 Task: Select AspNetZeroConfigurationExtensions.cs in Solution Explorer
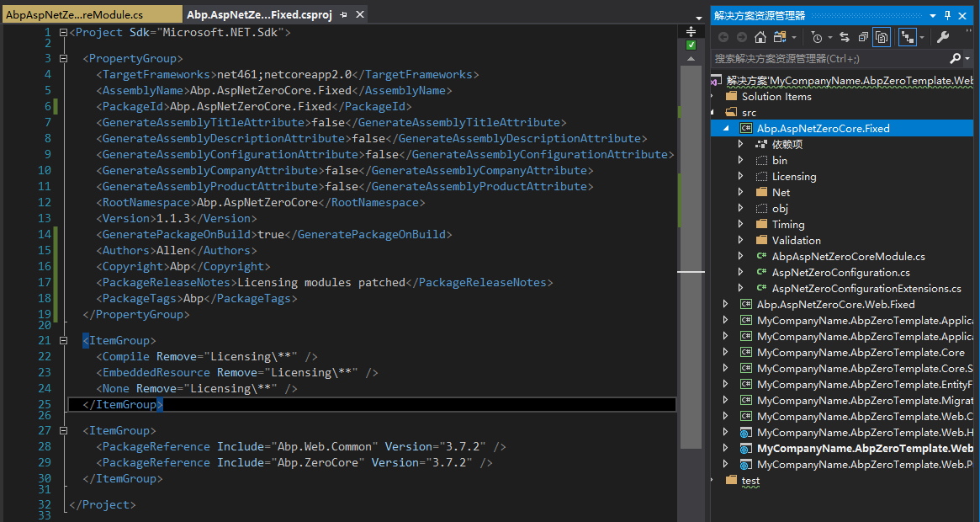(866, 289)
